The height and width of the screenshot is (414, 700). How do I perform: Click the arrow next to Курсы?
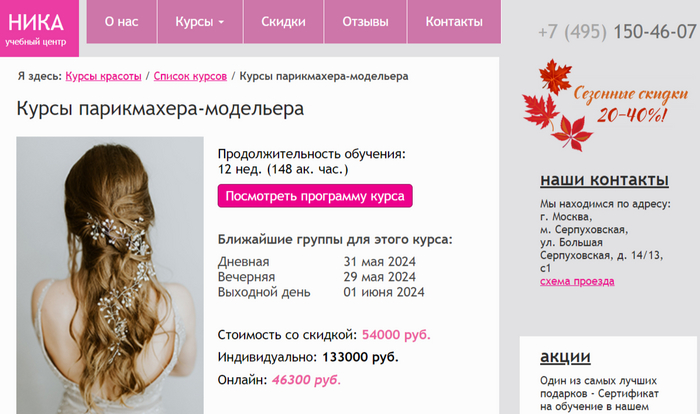click(221, 22)
